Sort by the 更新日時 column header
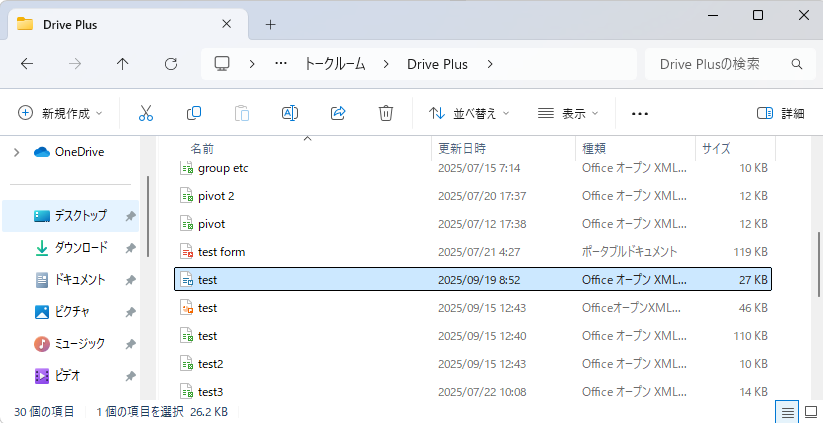This screenshot has width=823, height=423. 462,148
